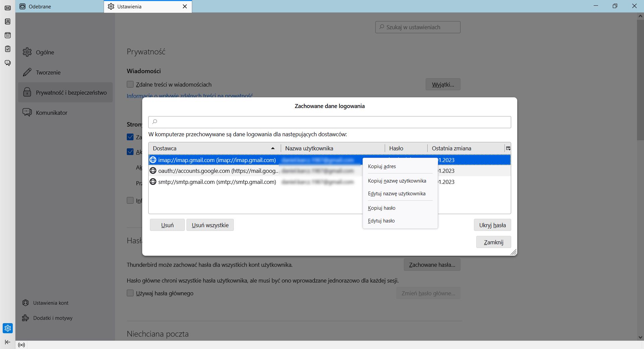Click the Tworzenie pencil icon

pyautogui.click(x=27, y=72)
